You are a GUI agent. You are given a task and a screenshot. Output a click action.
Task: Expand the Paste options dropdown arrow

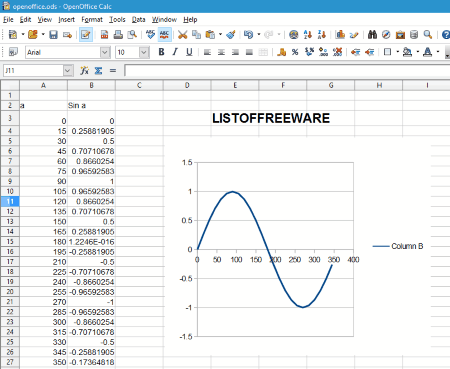[x=220, y=34]
